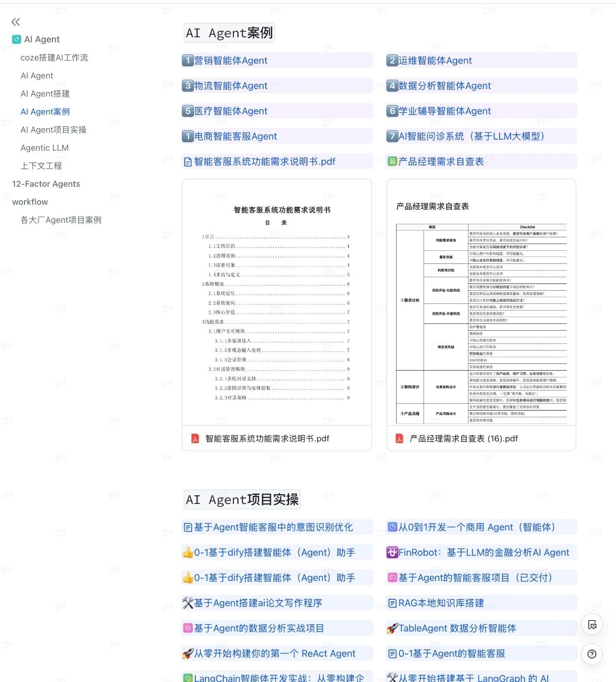Open the 医疗智能体Agent link
Viewport: 616px width, 682px height.
pos(231,111)
